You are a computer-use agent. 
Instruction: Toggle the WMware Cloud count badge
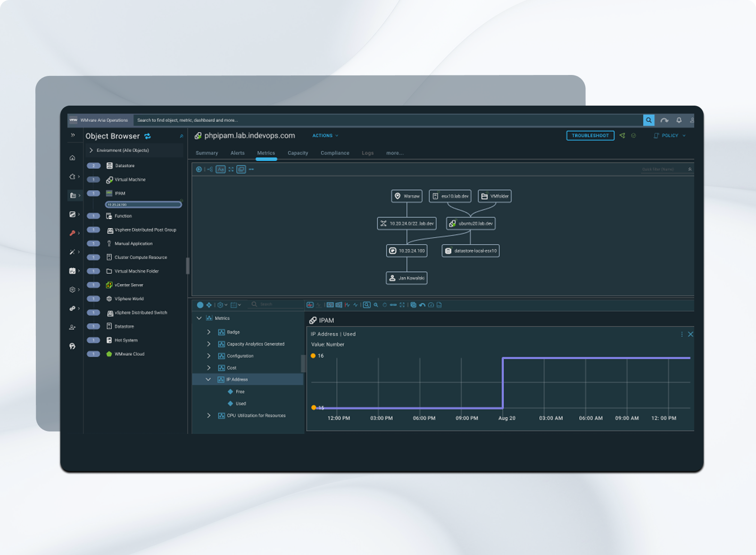tap(93, 354)
